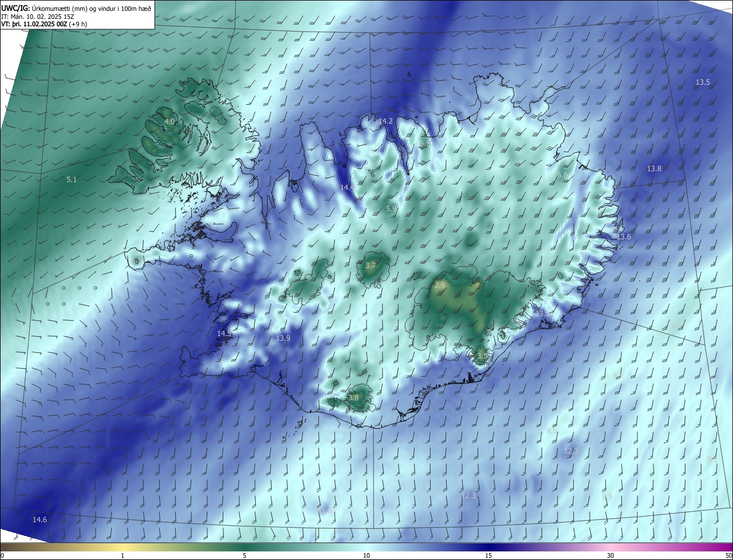Click the 0 tick on the colour scale
733x560 pixels.
pos(2,555)
